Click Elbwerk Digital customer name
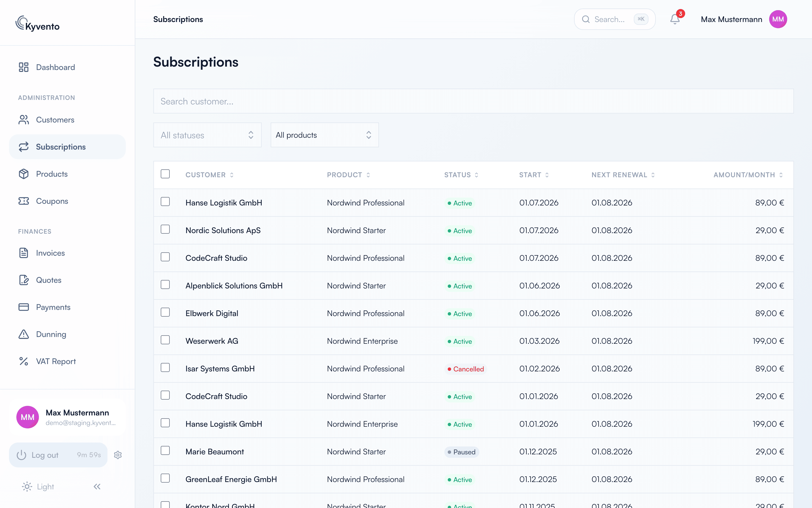 point(212,314)
